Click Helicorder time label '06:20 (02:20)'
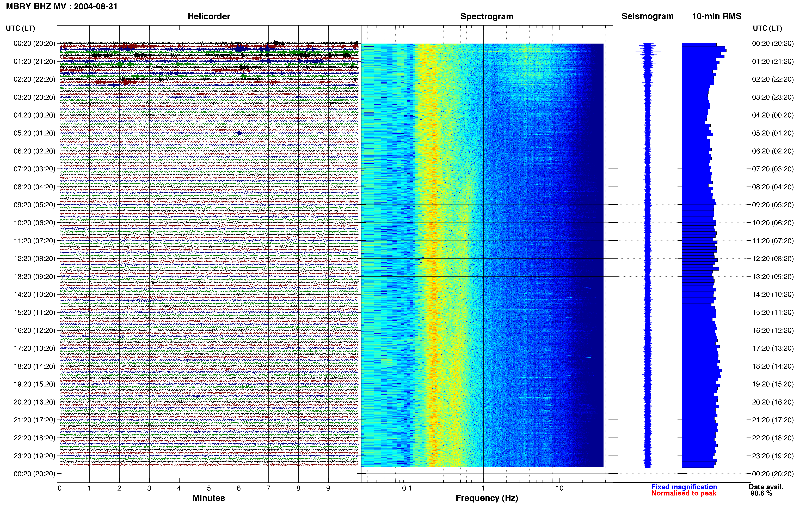Image resolution: width=812 pixels, height=508 pixels. point(34,151)
